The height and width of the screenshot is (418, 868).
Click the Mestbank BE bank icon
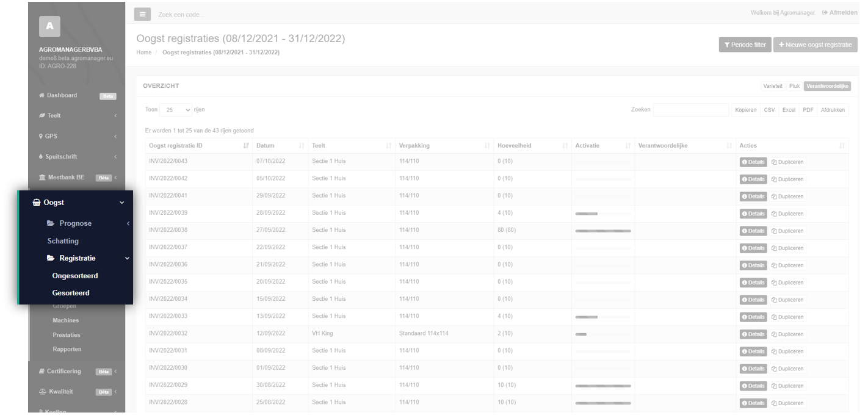(42, 178)
